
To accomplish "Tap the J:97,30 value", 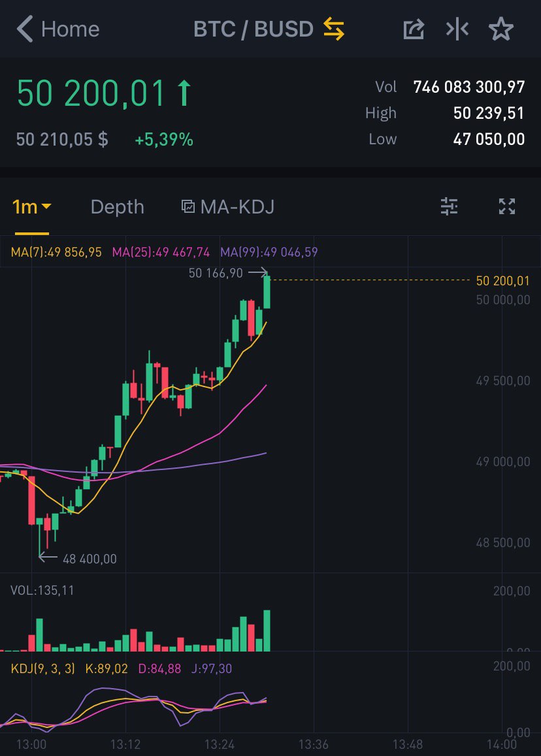I will [212, 669].
